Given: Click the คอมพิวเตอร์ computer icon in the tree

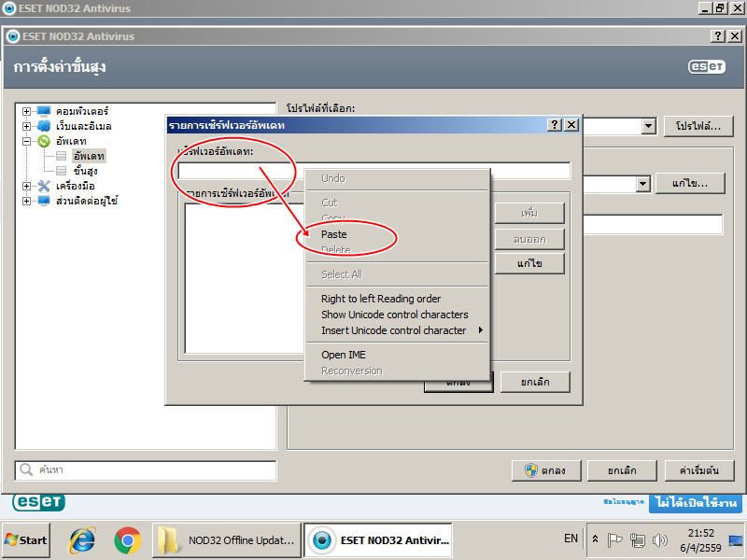Looking at the screenshot, I should coord(44,111).
